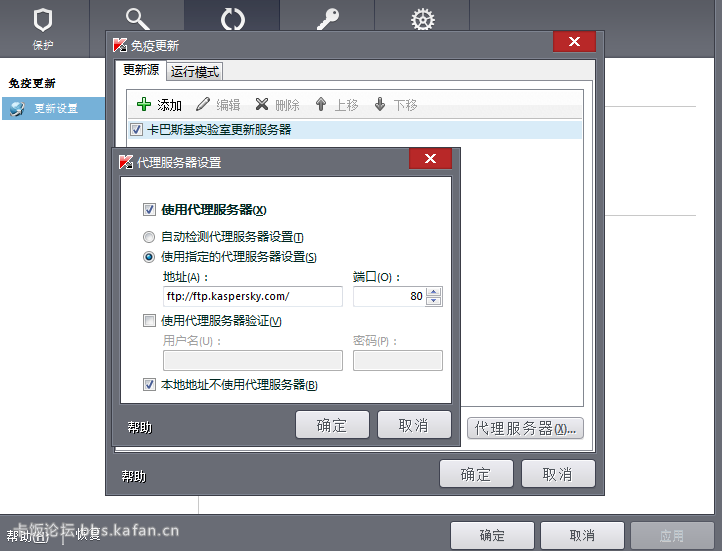
Task: Click 取消 in 免疫更新 dialog
Action: (558, 474)
